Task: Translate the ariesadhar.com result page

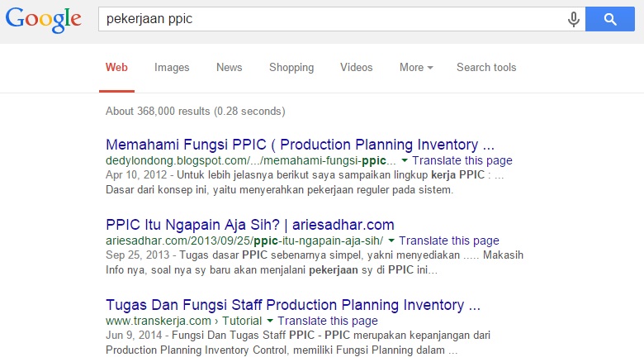Action: click(x=450, y=241)
